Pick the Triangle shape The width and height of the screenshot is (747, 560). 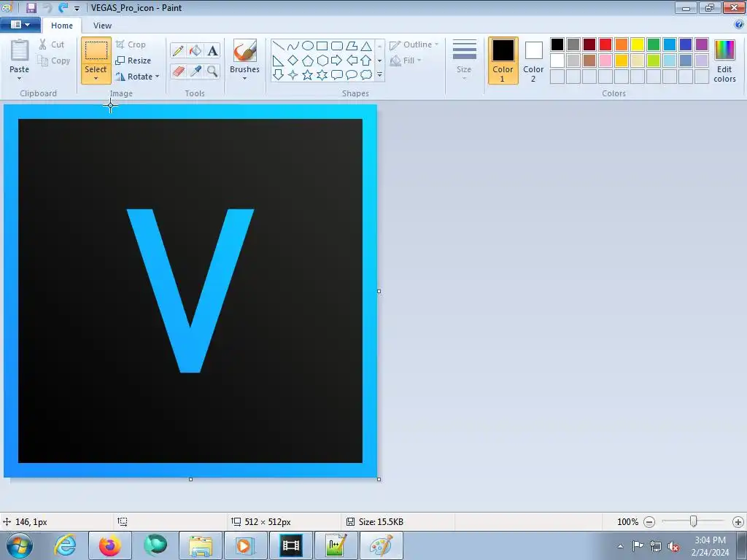(x=366, y=46)
